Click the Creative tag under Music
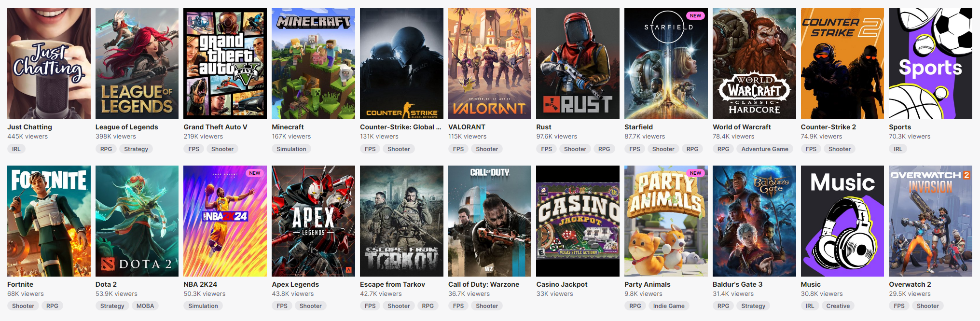Image resolution: width=980 pixels, height=321 pixels. coord(838,306)
